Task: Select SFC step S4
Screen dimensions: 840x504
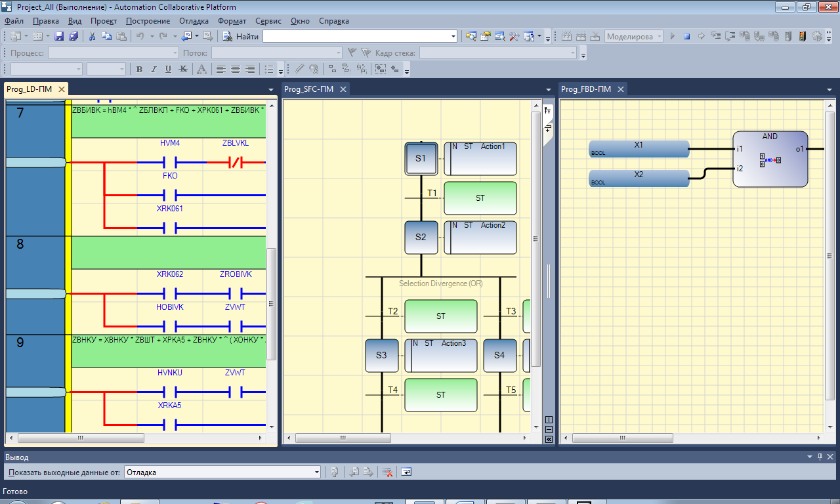Action: click(x=499, y=356)
